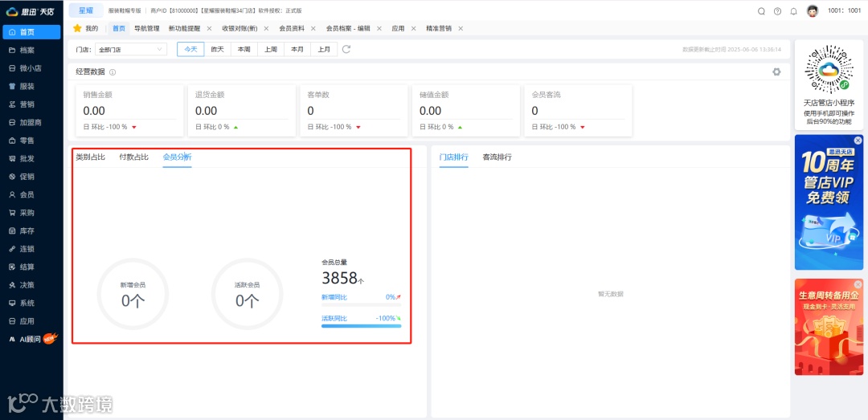Click the 会员总量 3858 figure
Screen dimensions: 868x420
coord(342,279)
